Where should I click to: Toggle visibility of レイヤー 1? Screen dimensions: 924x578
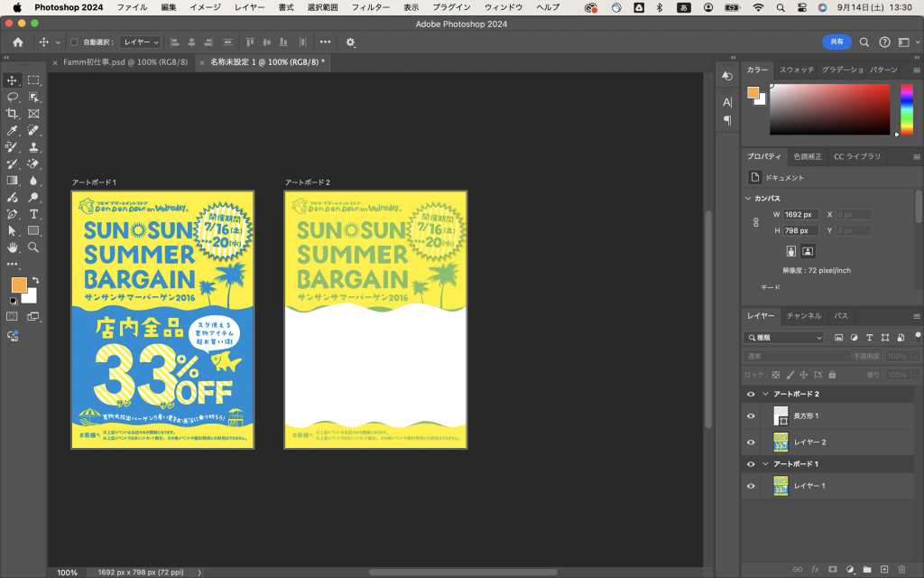[751, 486]
